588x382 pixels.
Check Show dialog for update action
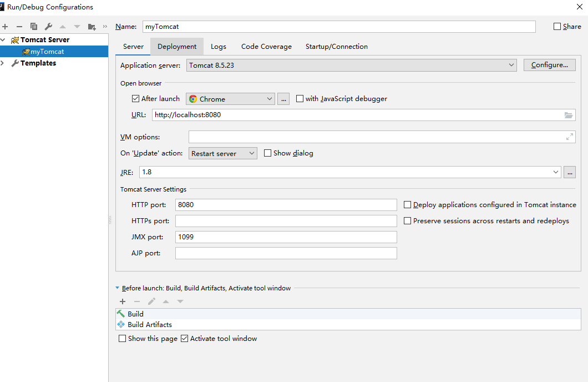(268, 153)
